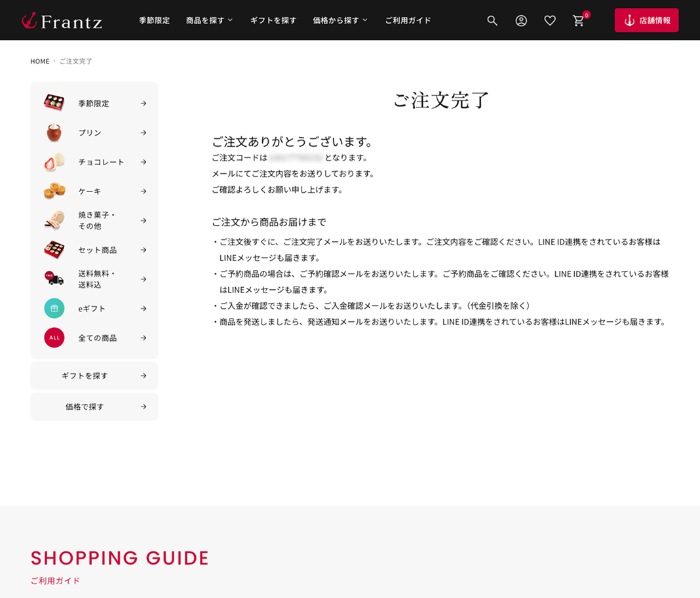Open the 季節限定 menu item
Screen dimensions: 700x598
tap(154, 20)
